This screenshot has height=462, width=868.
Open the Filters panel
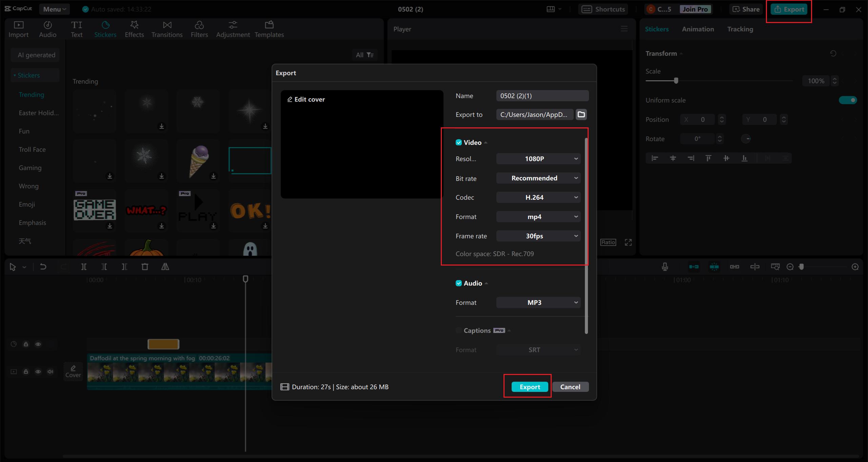(199, 29)
